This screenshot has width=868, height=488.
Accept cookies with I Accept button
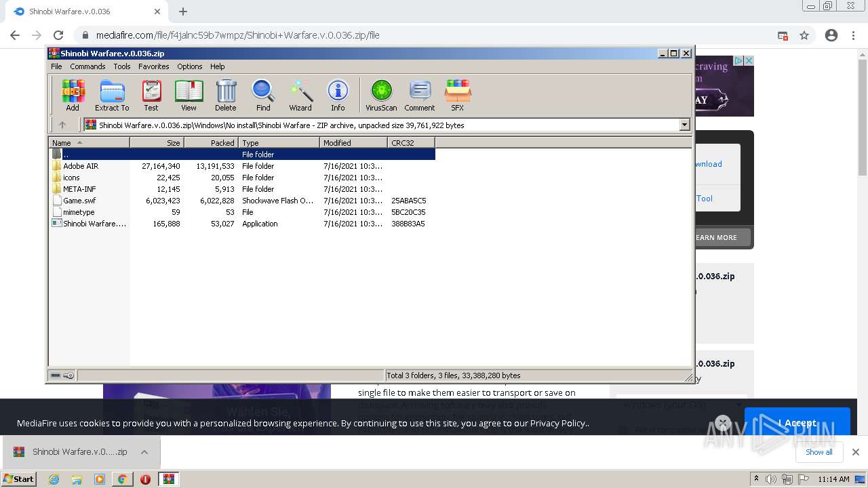pyautogui.click(x=797, y=423)
